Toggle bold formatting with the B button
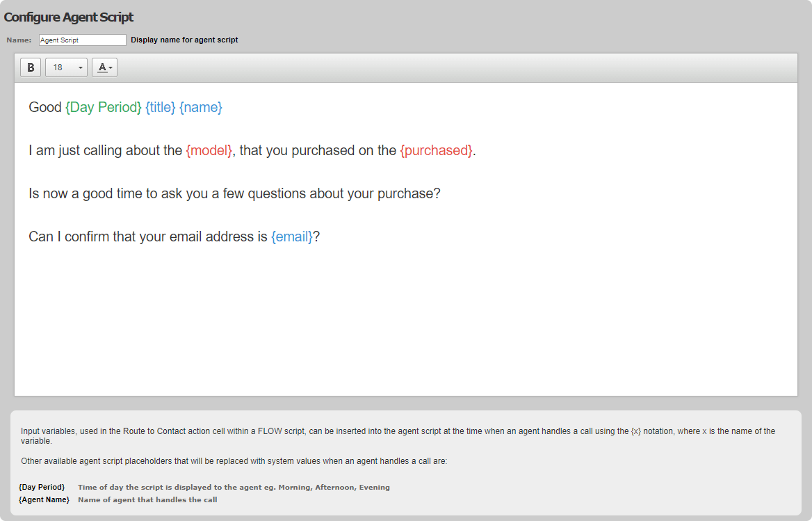This screenshot has width=812, height=521. point(31,67)
